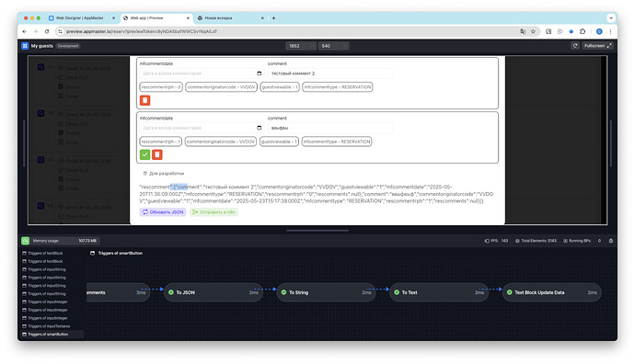This screenshot has height=364, width=635.
Task: Open the 540 height dropdown
Action: [x=333, y=46]
